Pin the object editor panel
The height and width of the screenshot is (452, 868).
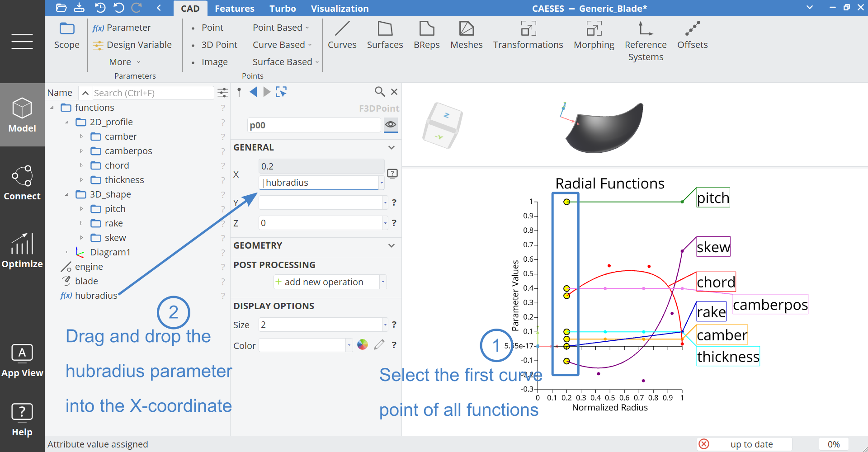pyautogui.click(x=239, y=92)
